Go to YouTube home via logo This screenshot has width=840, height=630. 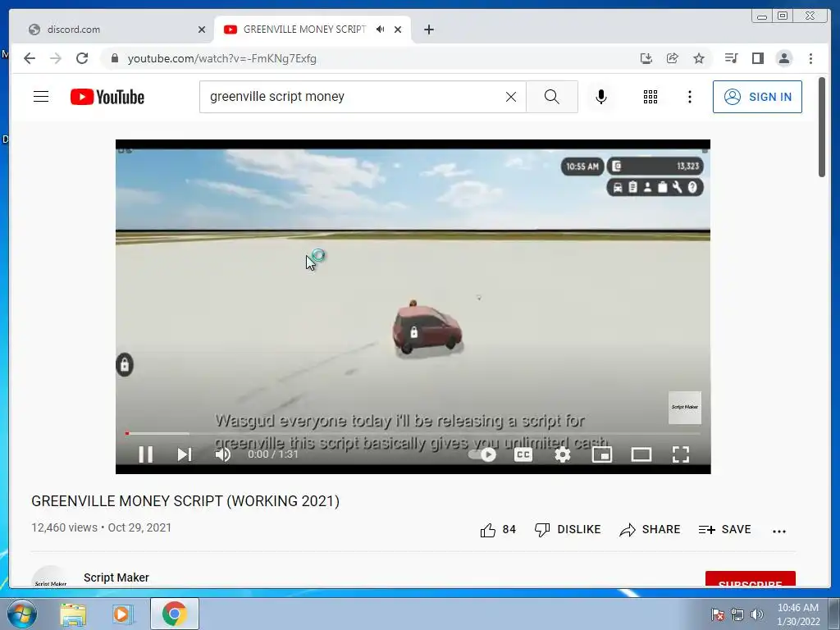107,97
